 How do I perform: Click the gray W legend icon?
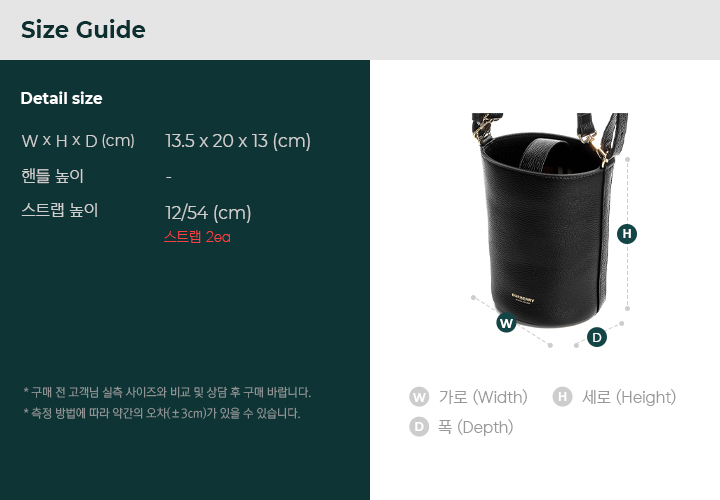[419, 397]
